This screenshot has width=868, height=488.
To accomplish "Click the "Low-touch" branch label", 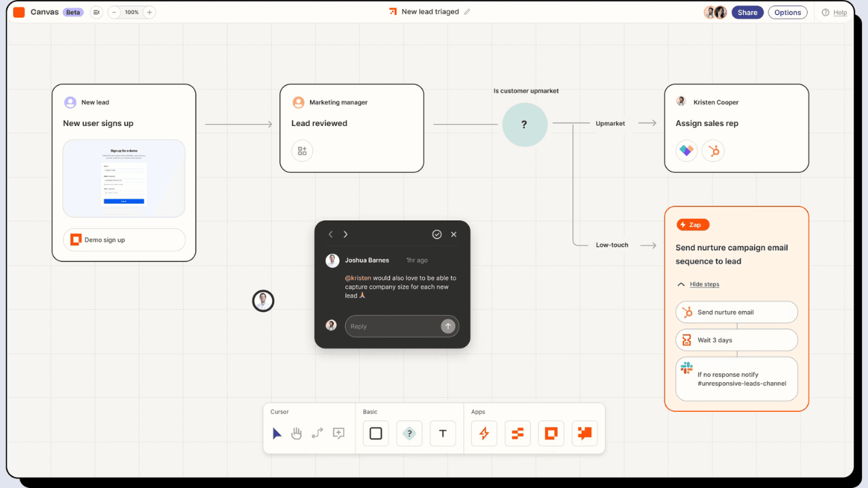I will [612, 245].
